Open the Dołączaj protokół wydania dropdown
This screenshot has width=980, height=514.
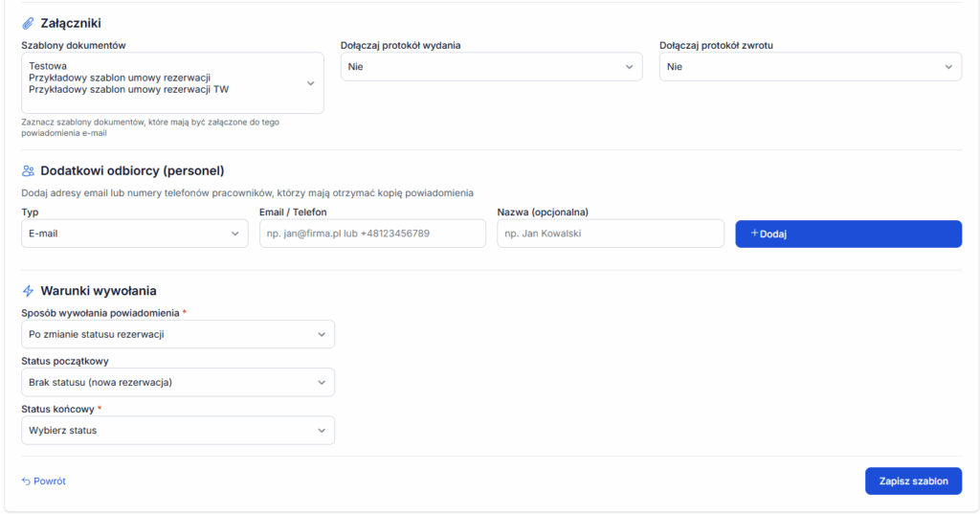pyautogui.click(x=491, y=67)
